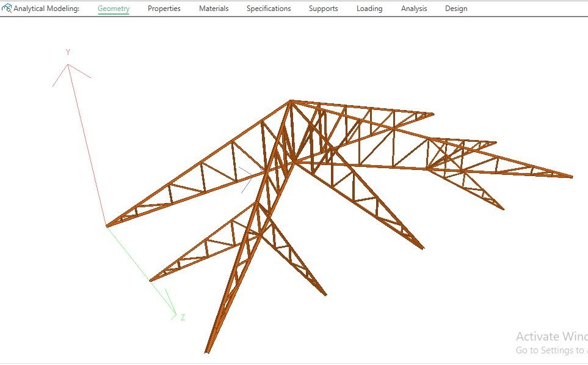The height and width of the screenshot is (365, 588).
Task: Click the Z axis label
Action: (183, 317)
